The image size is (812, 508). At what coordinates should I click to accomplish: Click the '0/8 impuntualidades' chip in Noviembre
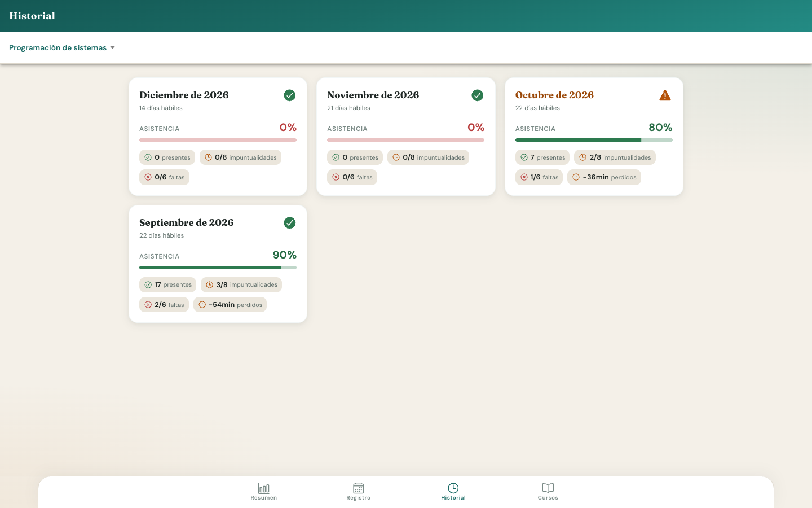tap(428, 157)
